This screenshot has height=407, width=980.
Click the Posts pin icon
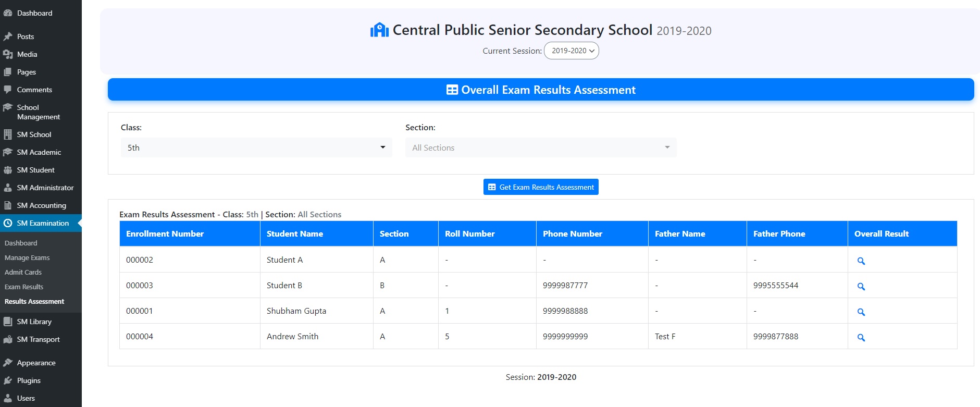pos(8,36)
